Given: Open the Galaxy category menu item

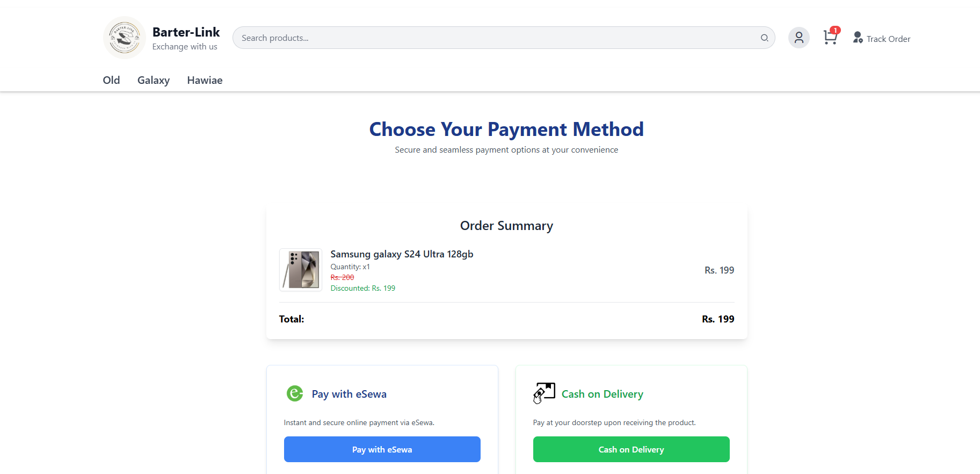Looking at the screenshot, I should coord(154,80).
